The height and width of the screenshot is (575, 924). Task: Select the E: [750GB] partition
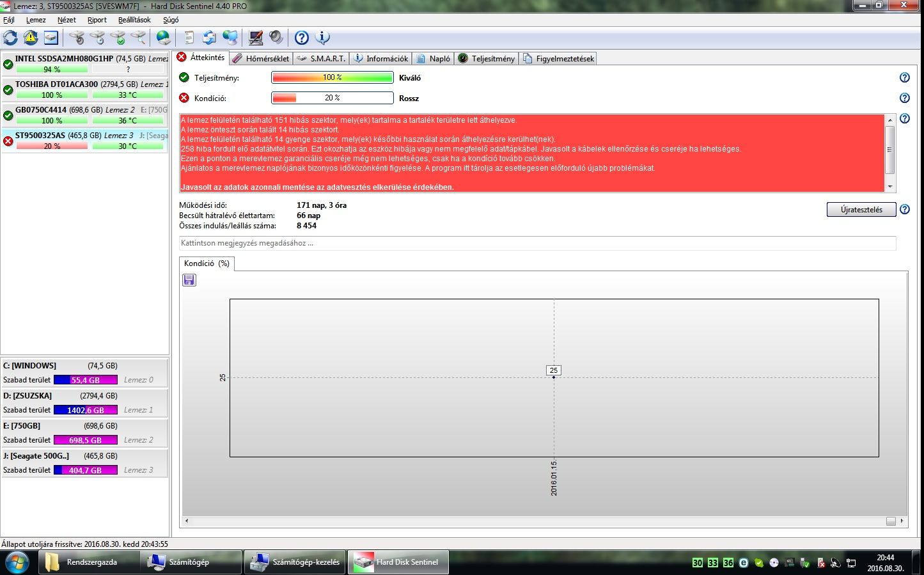tap(84, 432)
